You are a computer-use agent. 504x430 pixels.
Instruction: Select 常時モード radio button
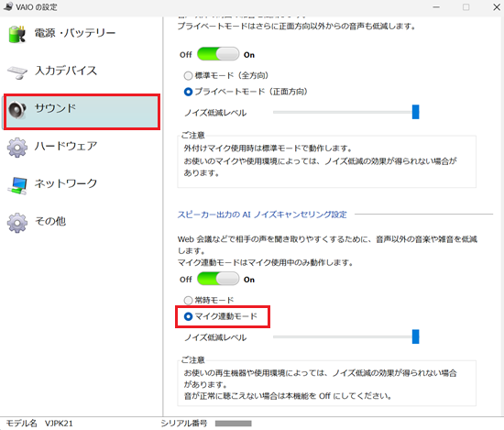(188, 301)
